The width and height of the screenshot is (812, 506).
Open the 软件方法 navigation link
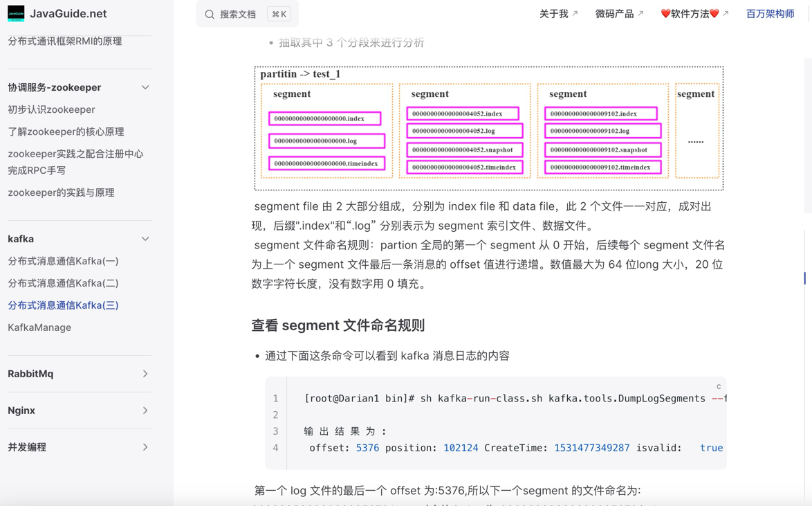pyautogui.click(x=690, y=14)
